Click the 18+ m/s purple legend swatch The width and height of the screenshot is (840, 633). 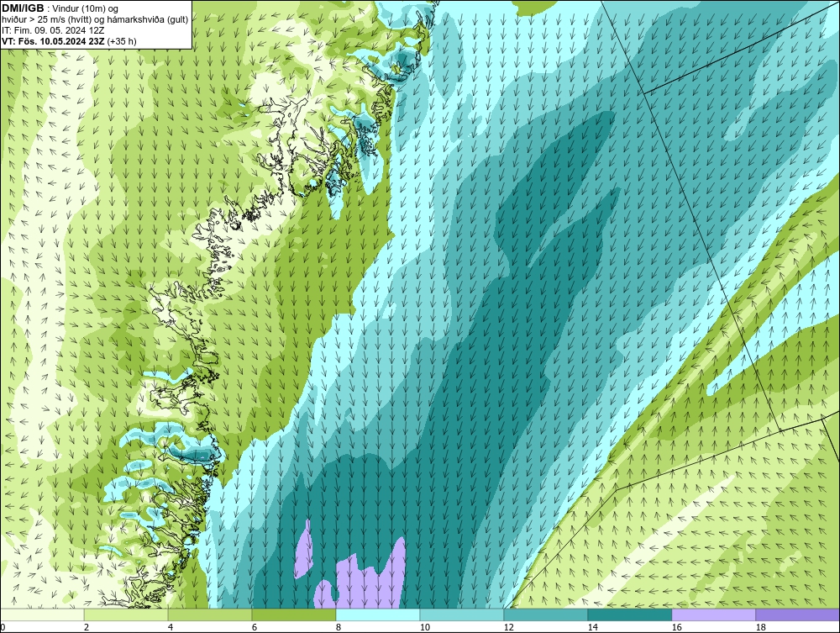pyautogui.click(x=797, y=615)
